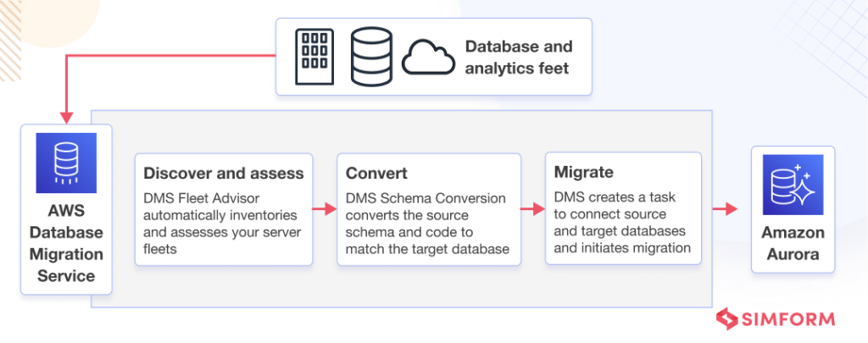Click the Amazon Aurora database icon
The image size is (868, 343).
pos(793,185)
